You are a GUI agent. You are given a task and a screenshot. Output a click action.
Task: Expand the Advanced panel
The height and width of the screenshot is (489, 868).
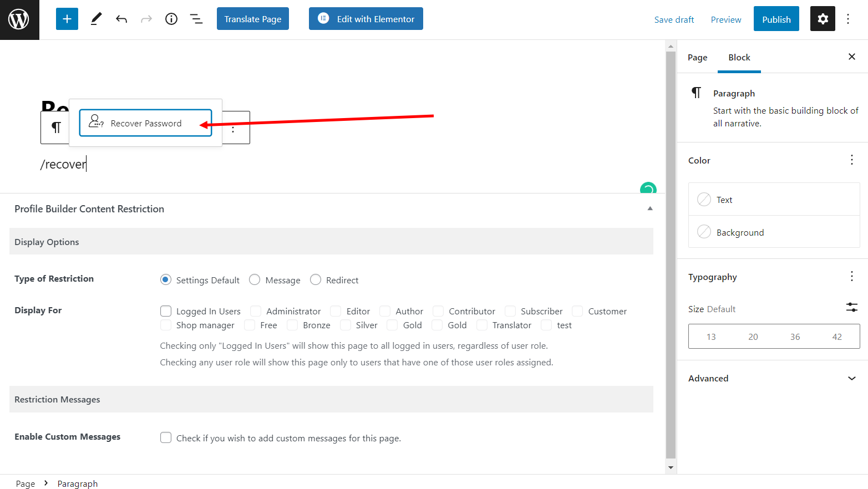[773, 378]
